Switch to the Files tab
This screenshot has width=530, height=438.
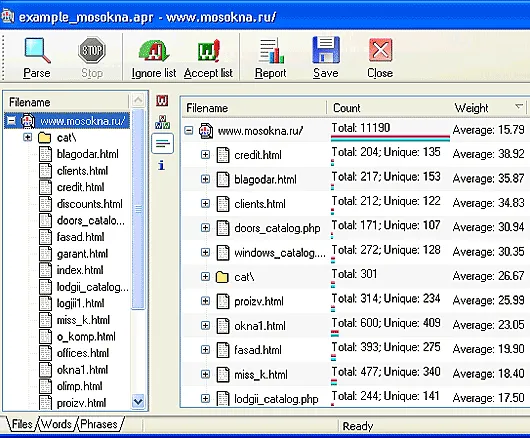point(22,424)
